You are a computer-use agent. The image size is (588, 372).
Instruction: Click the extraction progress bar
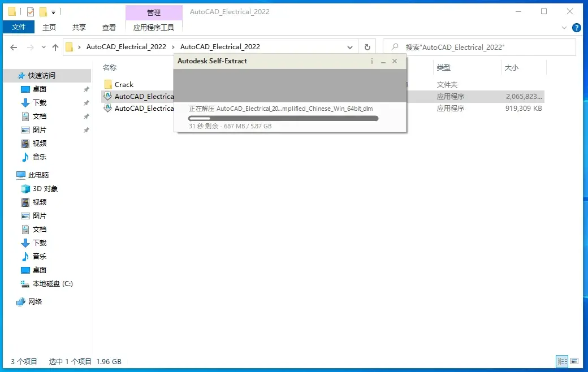click(x=283, y=118)
